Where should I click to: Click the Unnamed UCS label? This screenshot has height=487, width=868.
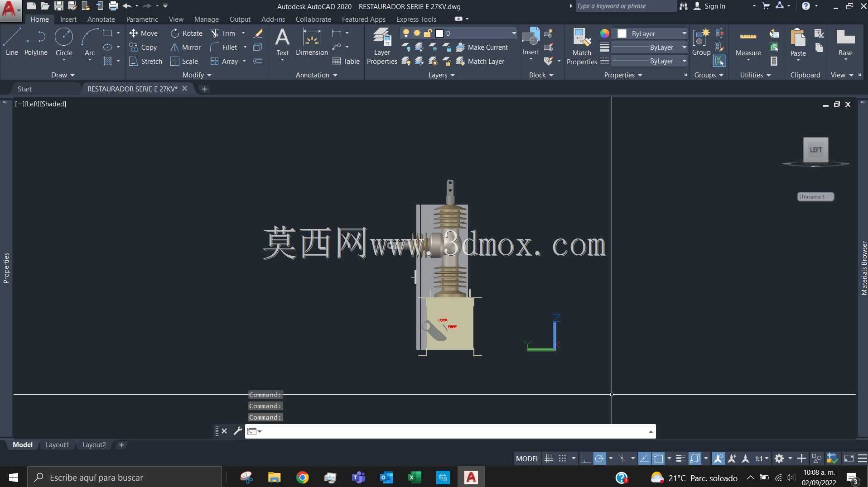click(x=815, y=196)
